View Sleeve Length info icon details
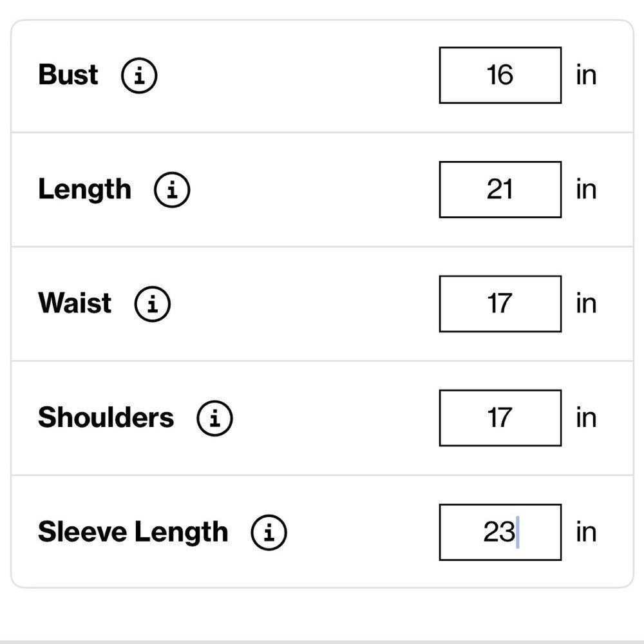644x644 pixels. (x=269, y=533)
